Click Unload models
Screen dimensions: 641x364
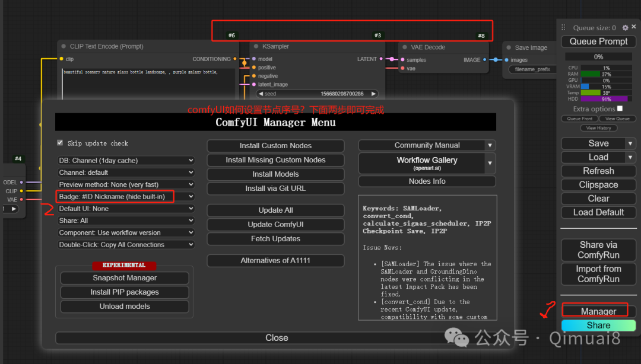(x=125, y=306)
